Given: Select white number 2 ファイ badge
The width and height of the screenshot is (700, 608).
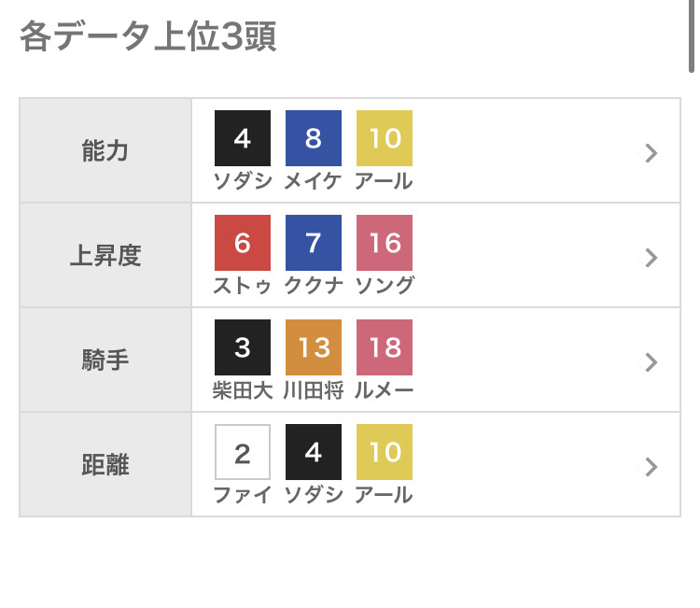Looking at the screenshot, I should (x=243, y=452).
